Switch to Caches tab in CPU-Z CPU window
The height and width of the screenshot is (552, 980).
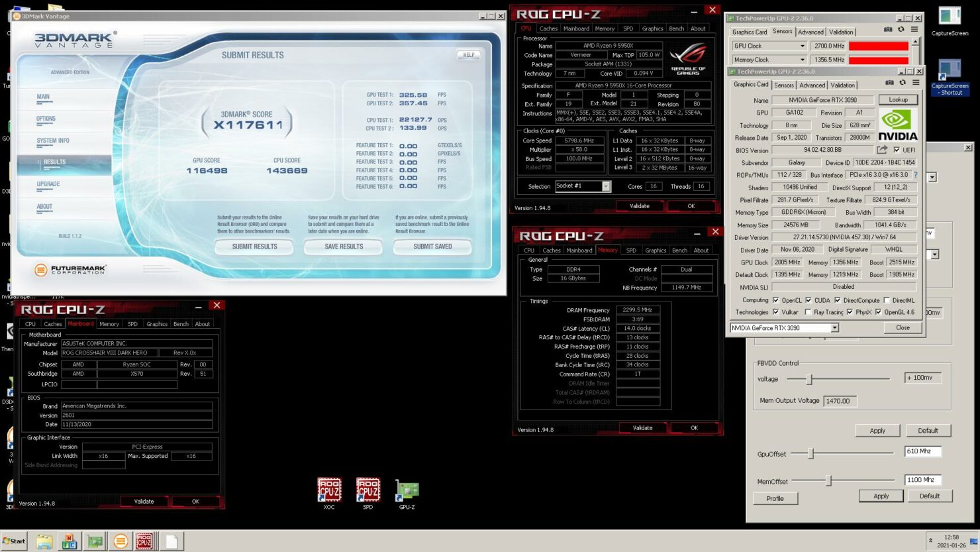548,28
